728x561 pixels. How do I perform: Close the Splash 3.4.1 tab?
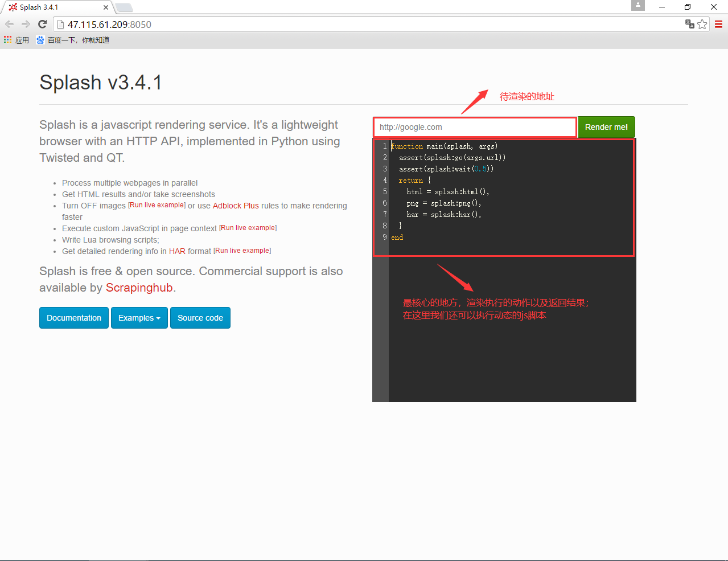pos(106,7)
